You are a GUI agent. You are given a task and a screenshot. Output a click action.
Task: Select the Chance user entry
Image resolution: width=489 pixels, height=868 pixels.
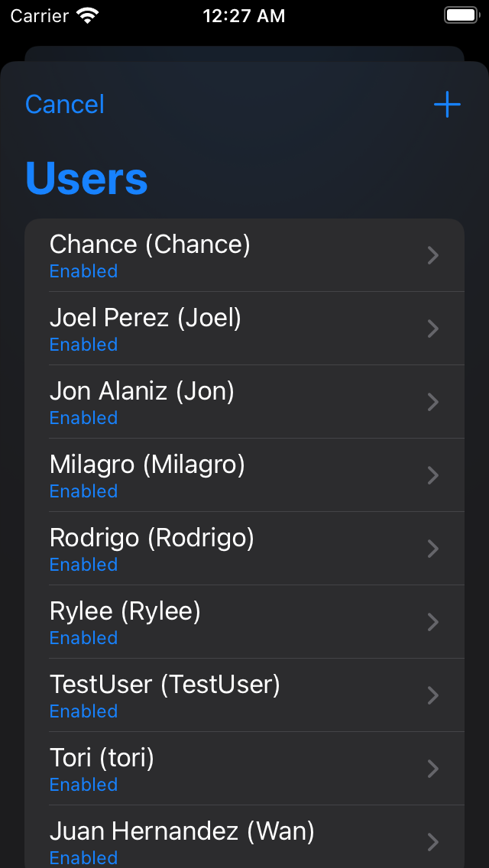click(229, 255)
